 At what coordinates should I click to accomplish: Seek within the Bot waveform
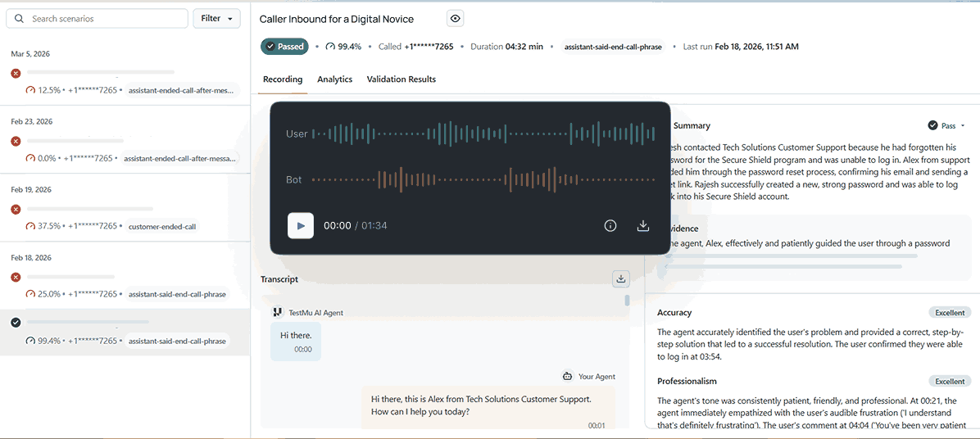pyautogui.click(x=483, y=180)
